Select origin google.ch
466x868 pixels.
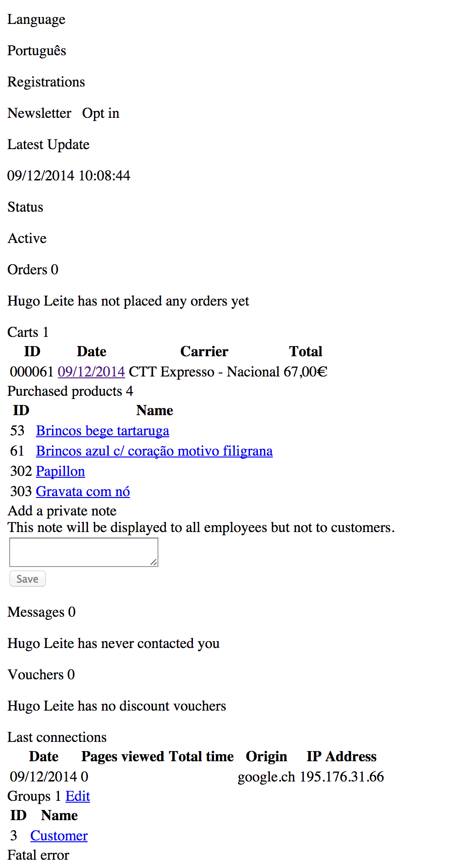tap(266, 776)
